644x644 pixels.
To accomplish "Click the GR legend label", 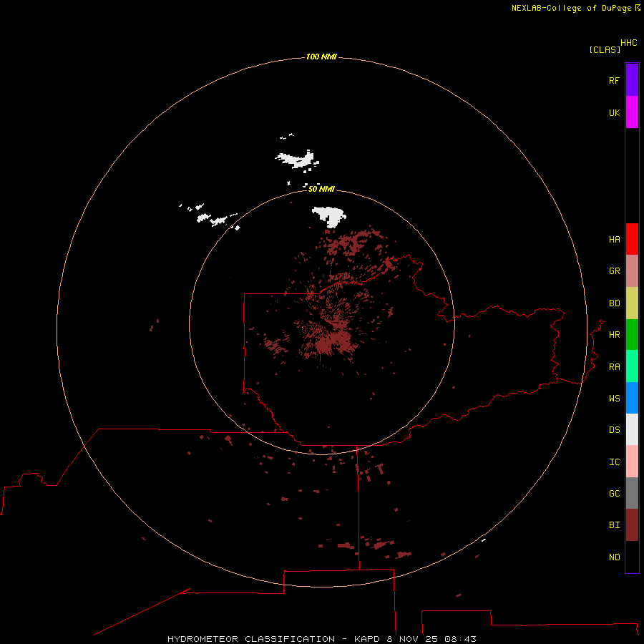I will coord(614,270).
